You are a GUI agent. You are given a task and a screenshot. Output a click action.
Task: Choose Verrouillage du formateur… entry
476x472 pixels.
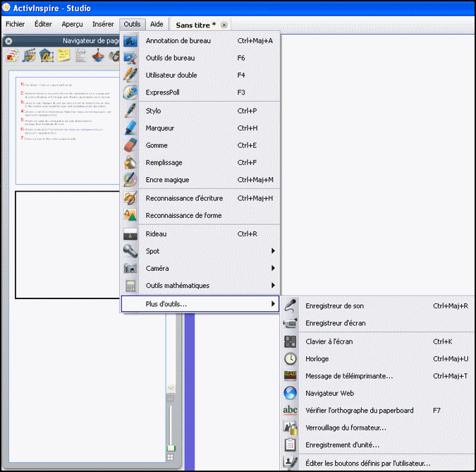click(x=378, y=428)
